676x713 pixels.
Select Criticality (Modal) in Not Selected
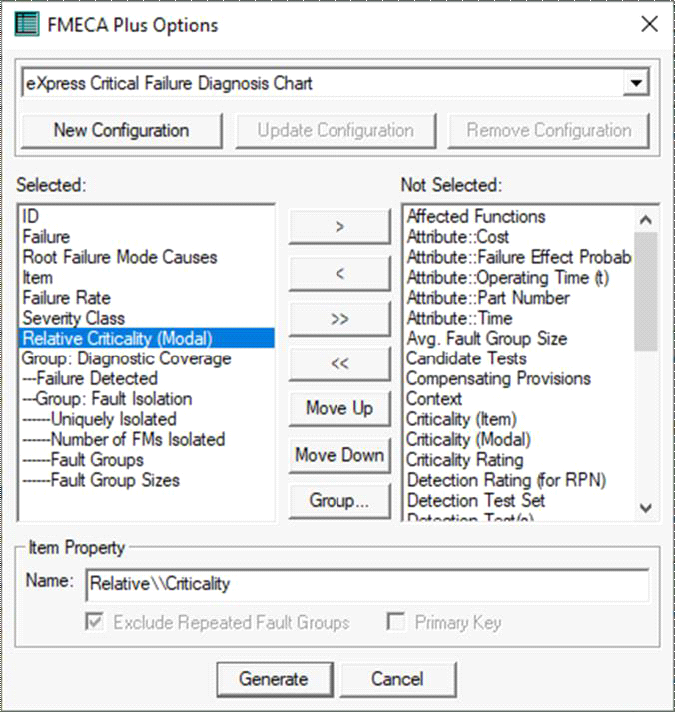coord(519,440)
